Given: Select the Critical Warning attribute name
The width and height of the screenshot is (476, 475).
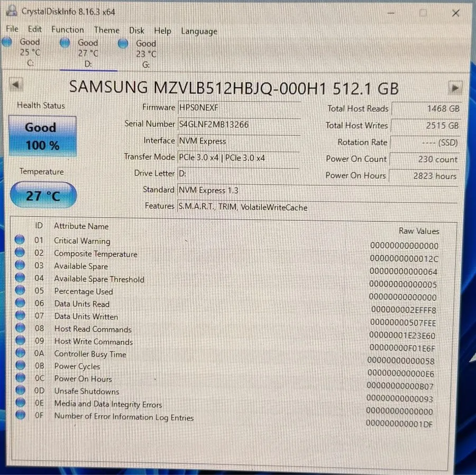Looking at the screenshot, I should point(82,241).
